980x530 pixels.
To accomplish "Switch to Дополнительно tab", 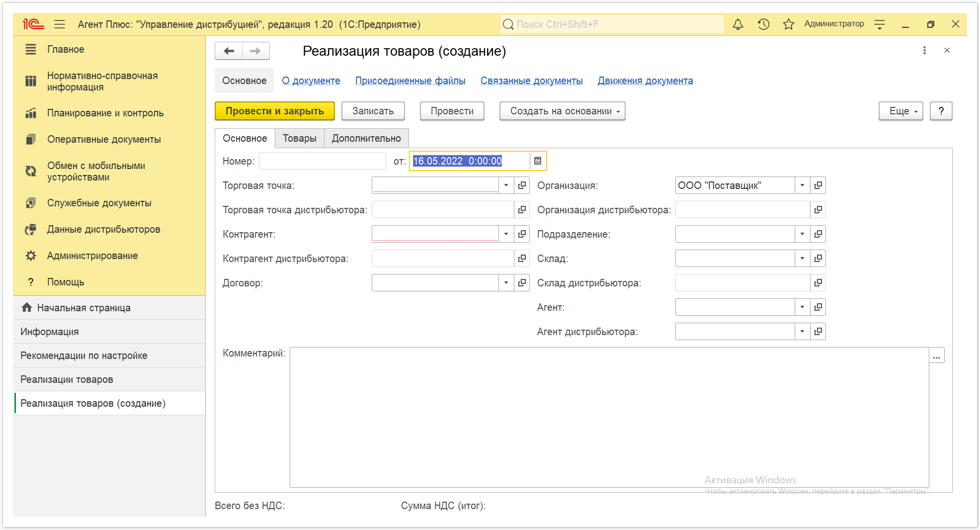I will [x=366, y=138].
